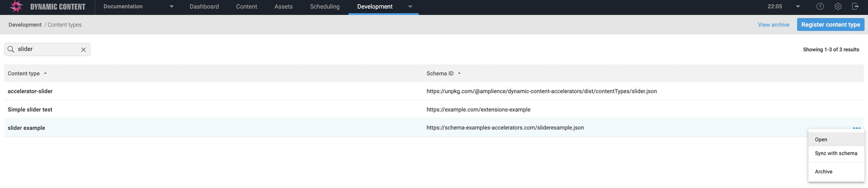
Task: Expand the Documentation hub dropdown
Action: (x=172, y=6)
